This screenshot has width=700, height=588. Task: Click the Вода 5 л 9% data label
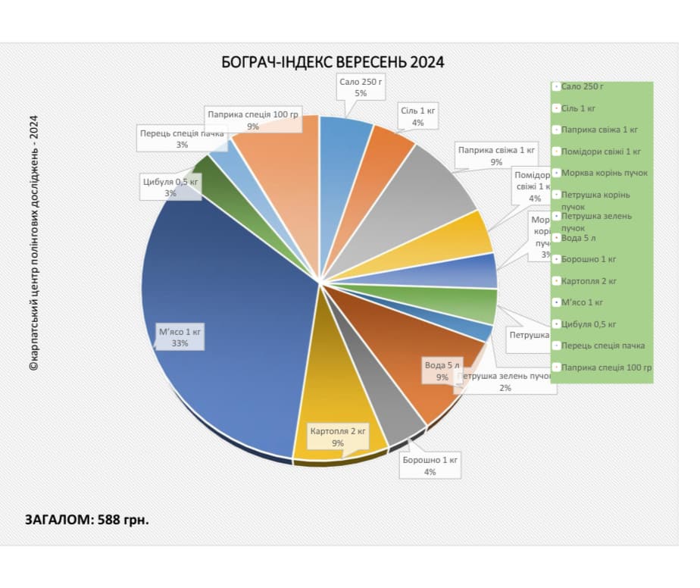pyautogui.click(x=442, y=371)
